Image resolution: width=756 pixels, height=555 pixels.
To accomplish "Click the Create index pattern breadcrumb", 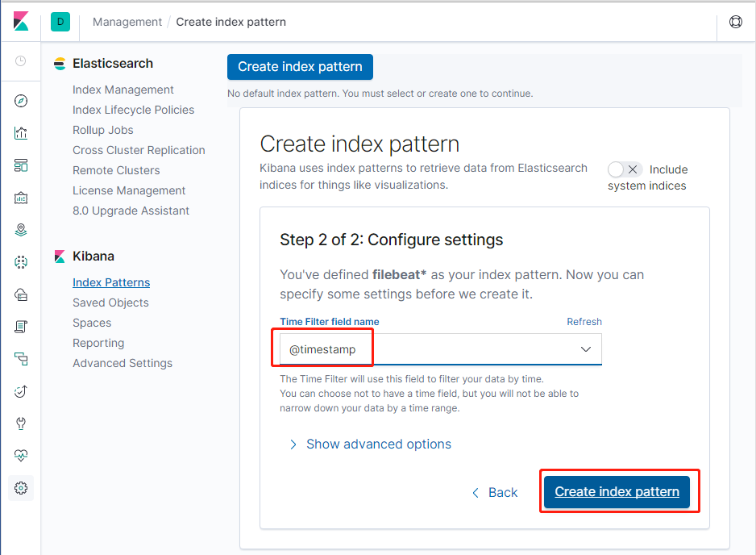I will [x=231, y=23].
